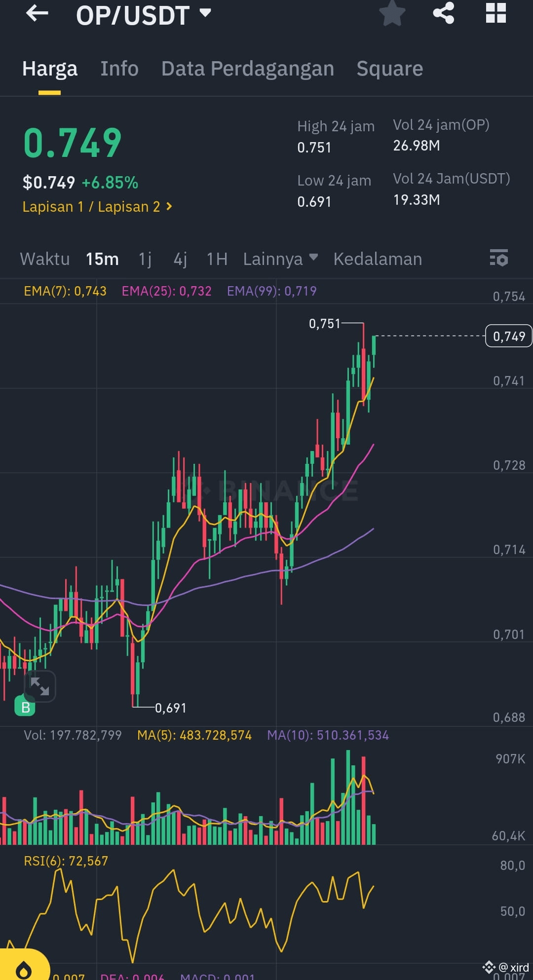Tap the Vol 24 jam(OP) 26.98M value
Image resolution: width=533 pixels, height=980 pixels.
(x=417, y=146)
